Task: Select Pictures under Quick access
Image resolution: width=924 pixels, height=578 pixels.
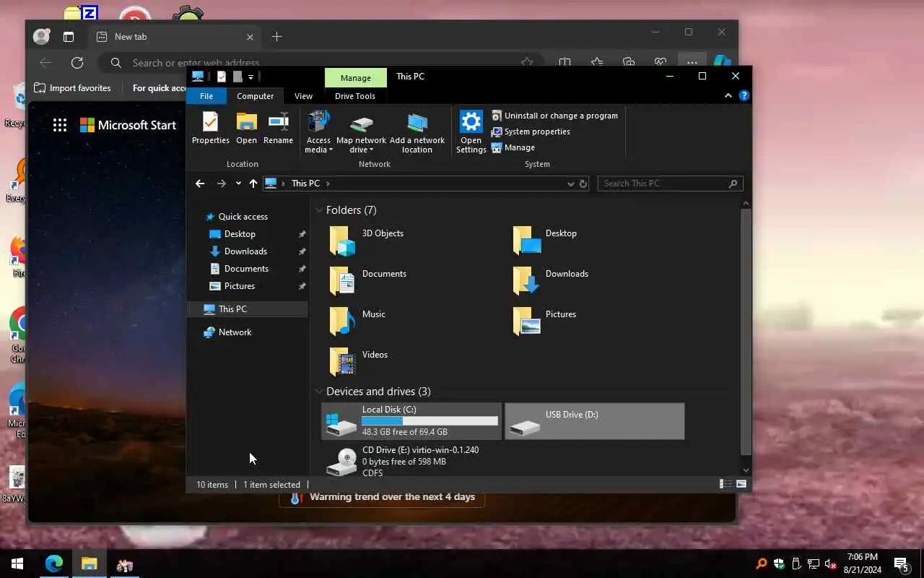Action: point(239,286)
